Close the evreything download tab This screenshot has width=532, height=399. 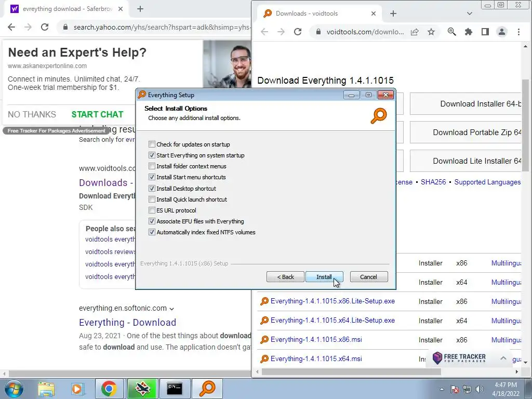(x=121, y=9)
